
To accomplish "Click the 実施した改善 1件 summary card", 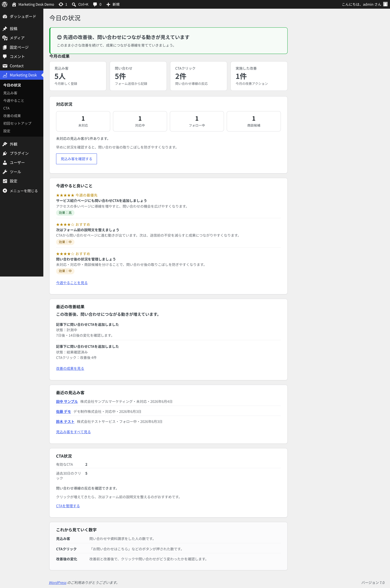I will click(x=259, y=76).
